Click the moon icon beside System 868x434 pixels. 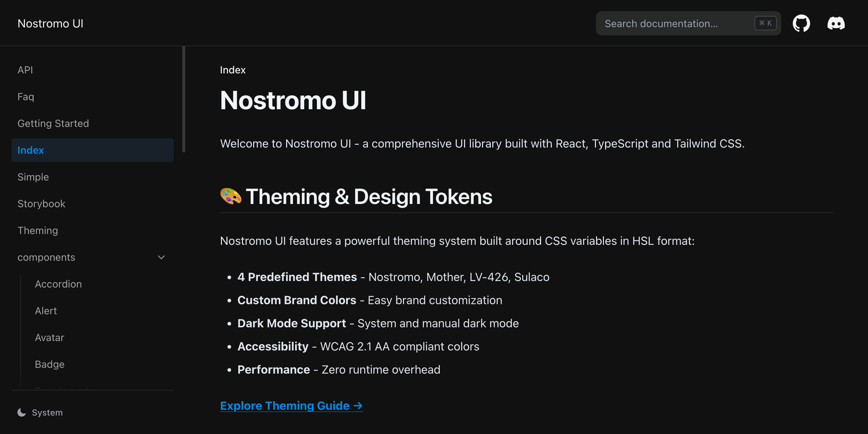(x=22, y=412)
